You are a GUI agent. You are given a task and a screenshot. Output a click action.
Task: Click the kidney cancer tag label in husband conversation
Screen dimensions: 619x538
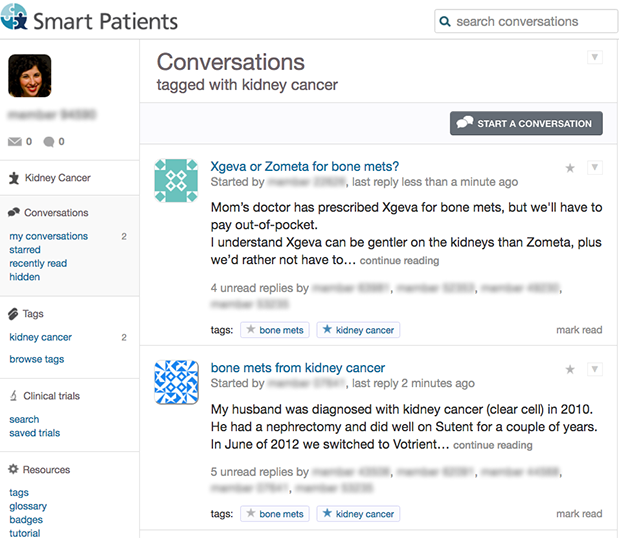[x=365, y=514]
